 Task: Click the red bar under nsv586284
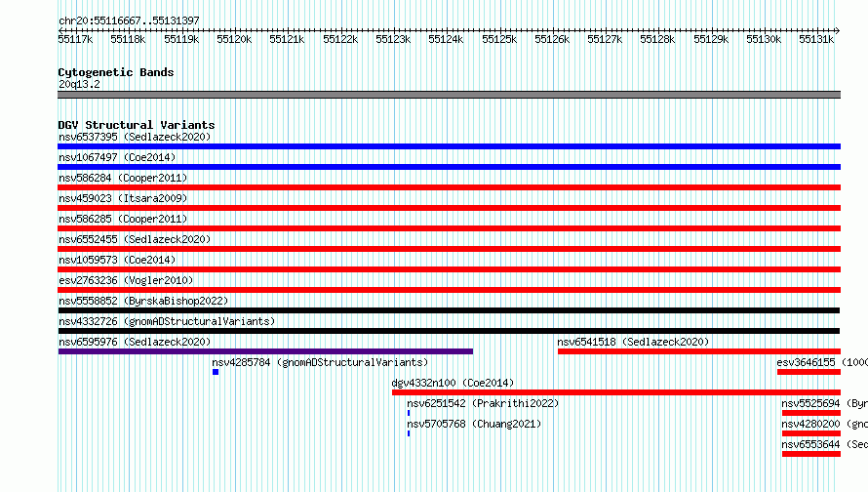tap(449, 187)
